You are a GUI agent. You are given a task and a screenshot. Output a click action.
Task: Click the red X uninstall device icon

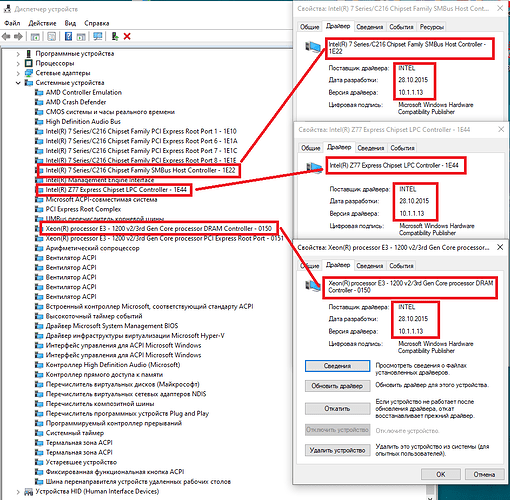[x=127, y=36]
